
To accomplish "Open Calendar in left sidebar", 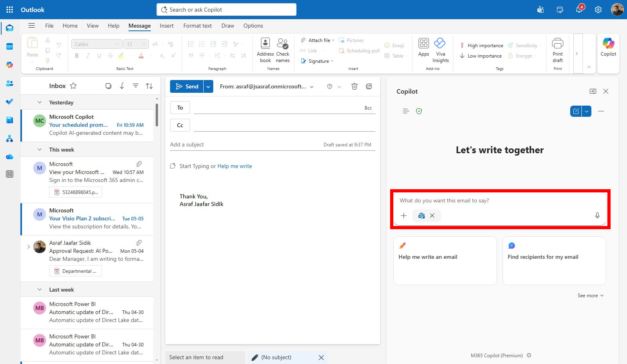I will point(10,46).
